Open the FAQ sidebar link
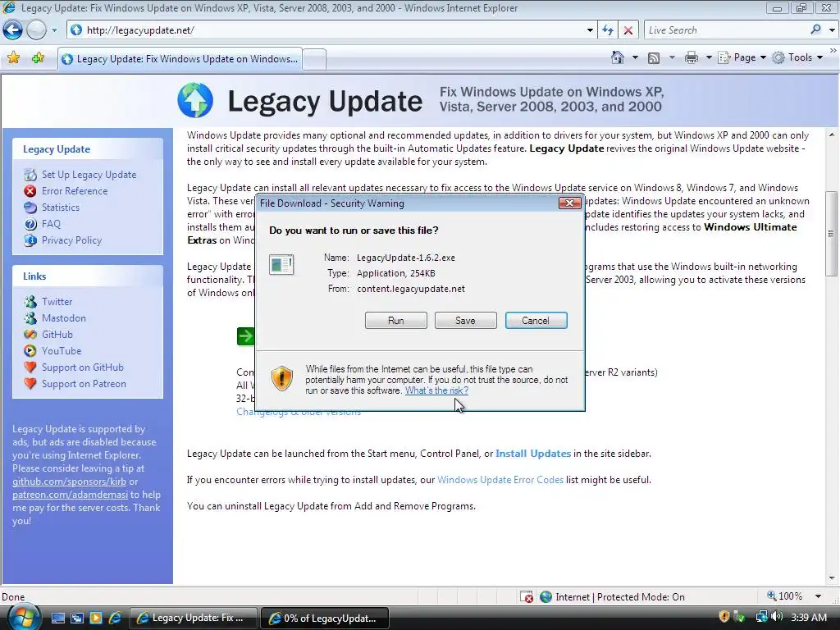Image resolution: width=840 pixels, height=630 pixels. [51, 224]
